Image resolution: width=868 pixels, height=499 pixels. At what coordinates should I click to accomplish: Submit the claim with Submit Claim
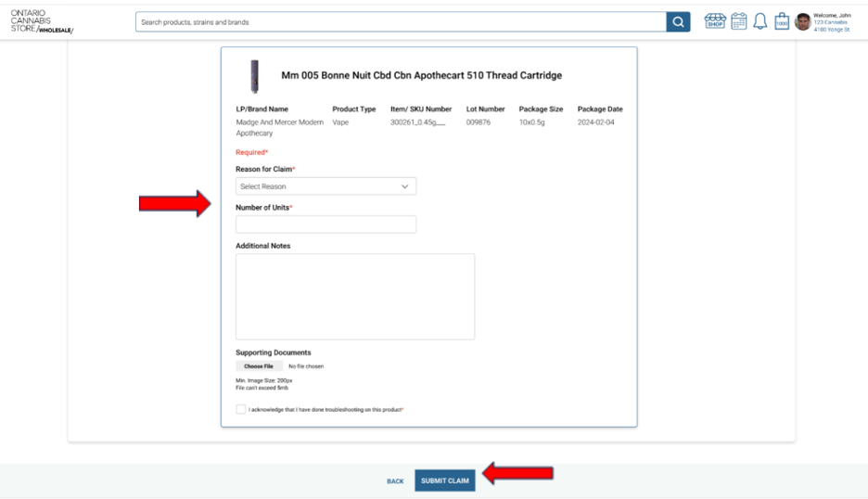tap(445, 480)
